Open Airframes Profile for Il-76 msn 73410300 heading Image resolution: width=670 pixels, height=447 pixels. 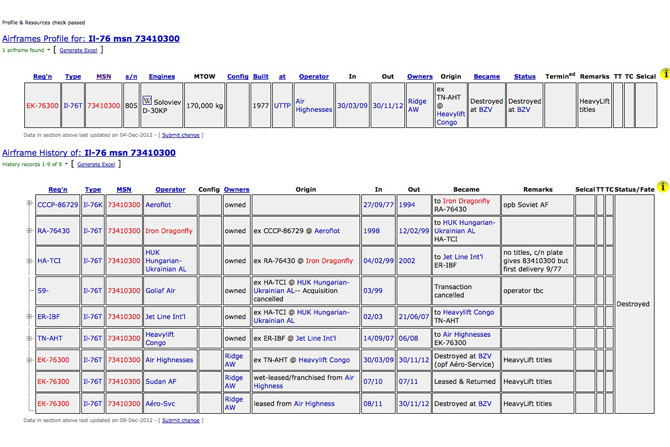(x=91, y=38)
